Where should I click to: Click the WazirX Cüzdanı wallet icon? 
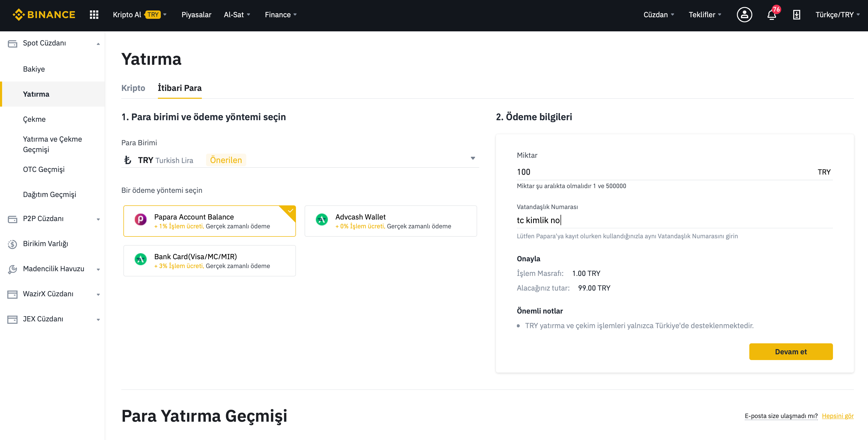pos(13,294)
